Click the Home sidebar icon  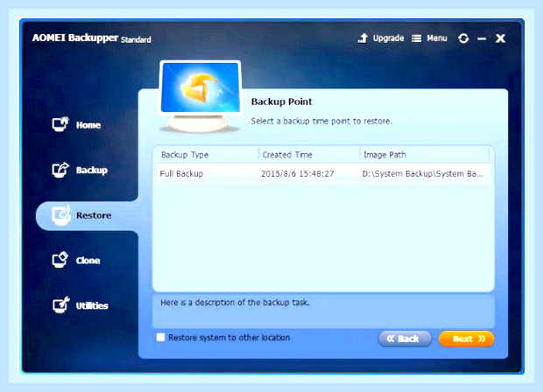[x=60, y=124]
